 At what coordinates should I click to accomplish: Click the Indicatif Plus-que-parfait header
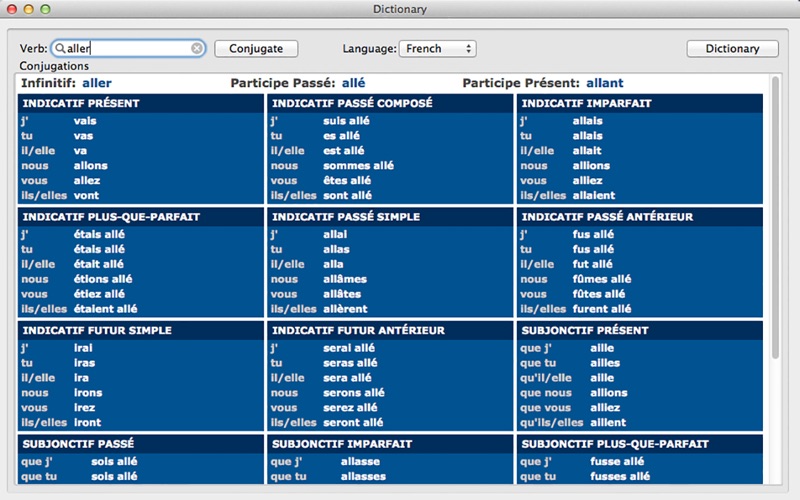(x=111, y=217)
